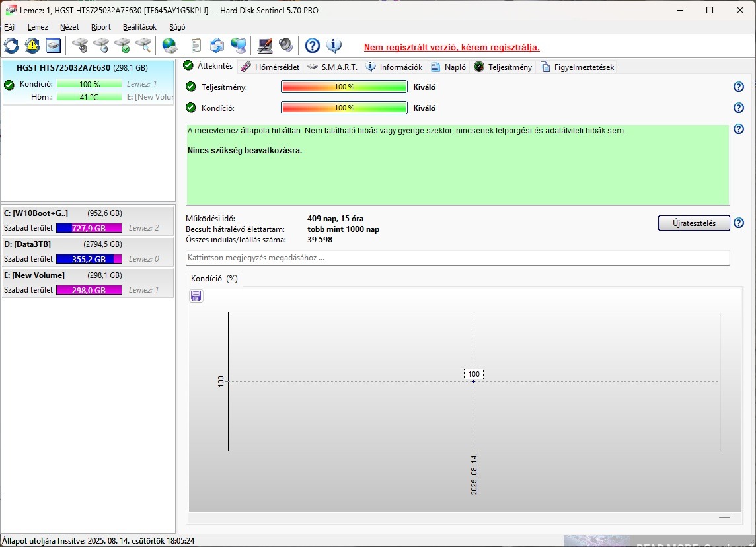Click refresh icon with yellow warning triangle
The height and width of the screenshot is (547, 756).
(x=32, y=46)
